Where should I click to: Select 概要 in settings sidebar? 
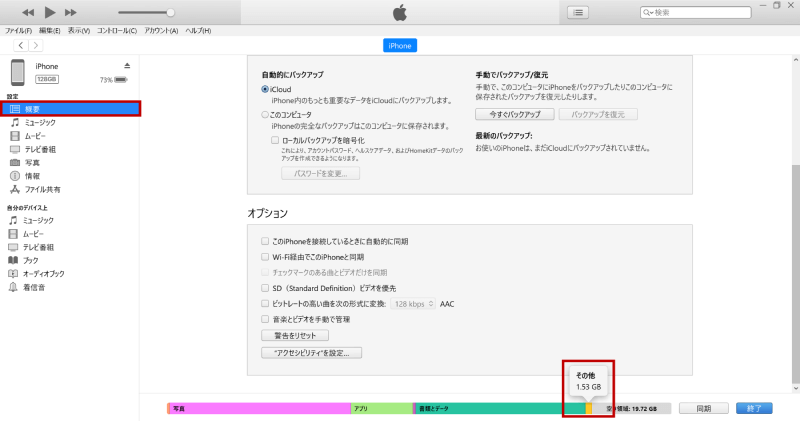pyautogui.click(x=70, y=109)
